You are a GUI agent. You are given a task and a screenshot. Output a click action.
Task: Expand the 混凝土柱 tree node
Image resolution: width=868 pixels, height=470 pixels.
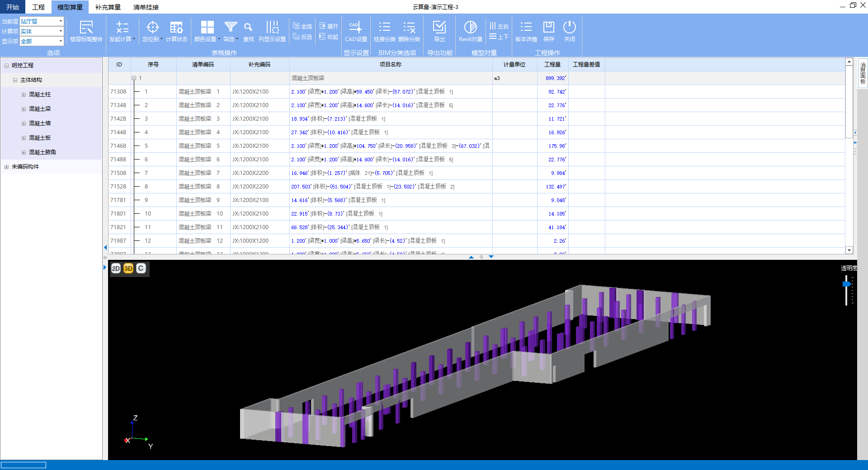pyautogui.click(x=24, y=94)
